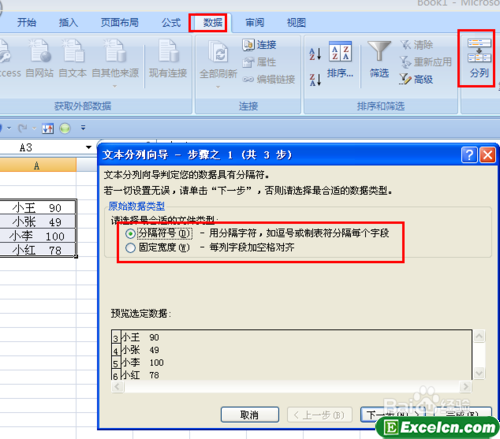500x439 pixels.
Task: Open the 页面布局 tab
Action: click(120, 23)
